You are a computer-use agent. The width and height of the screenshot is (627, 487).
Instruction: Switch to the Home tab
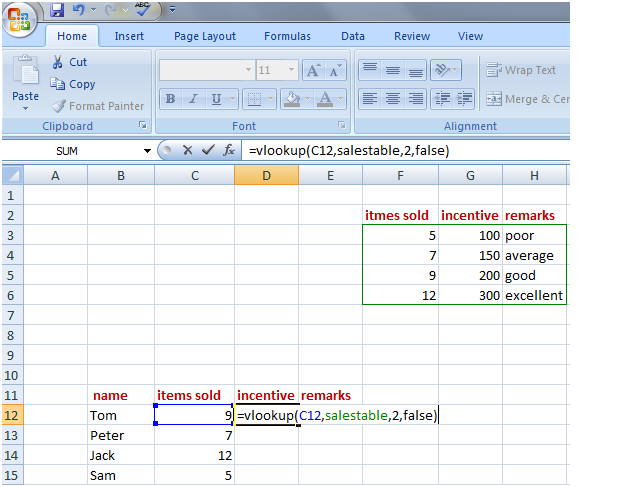tap(72, 36)
